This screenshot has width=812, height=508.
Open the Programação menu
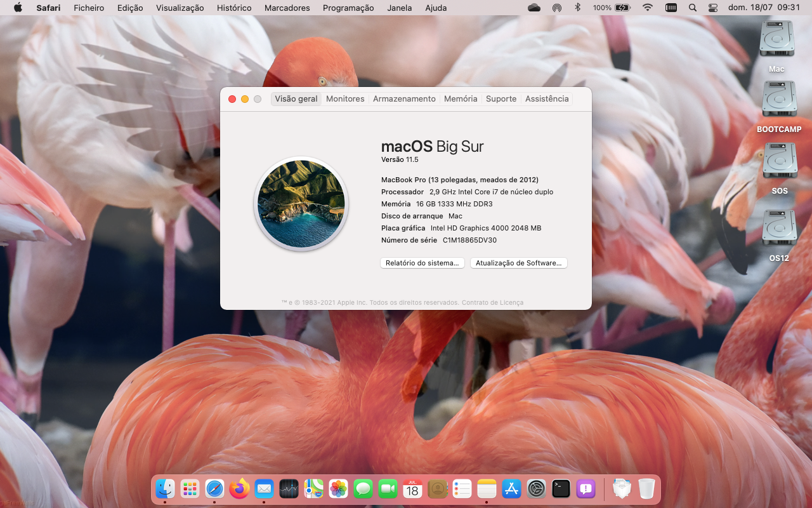point(348,8)
